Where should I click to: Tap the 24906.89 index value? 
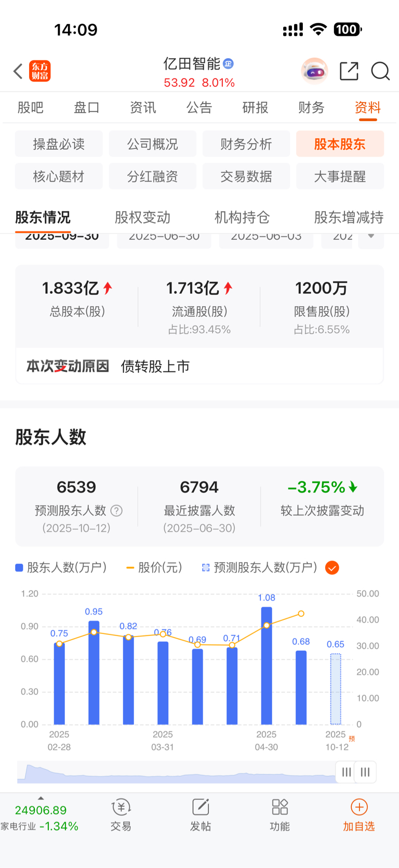pos(41,810)
